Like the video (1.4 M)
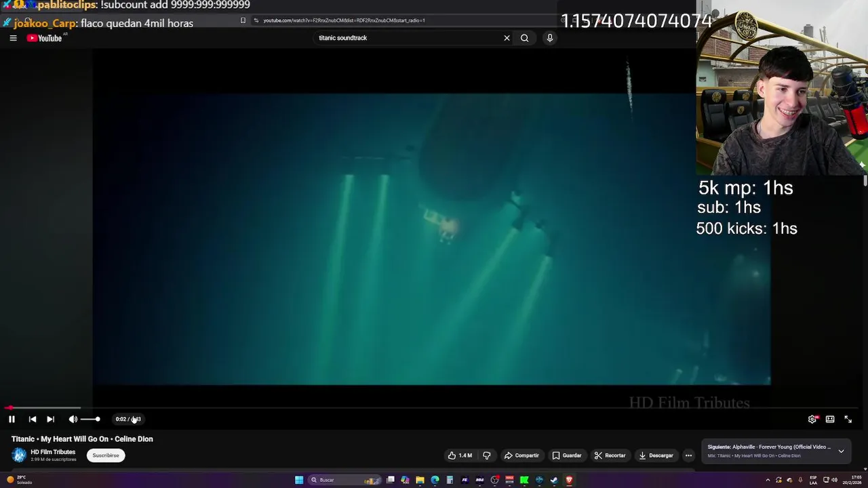 click(x=460, y=455)
